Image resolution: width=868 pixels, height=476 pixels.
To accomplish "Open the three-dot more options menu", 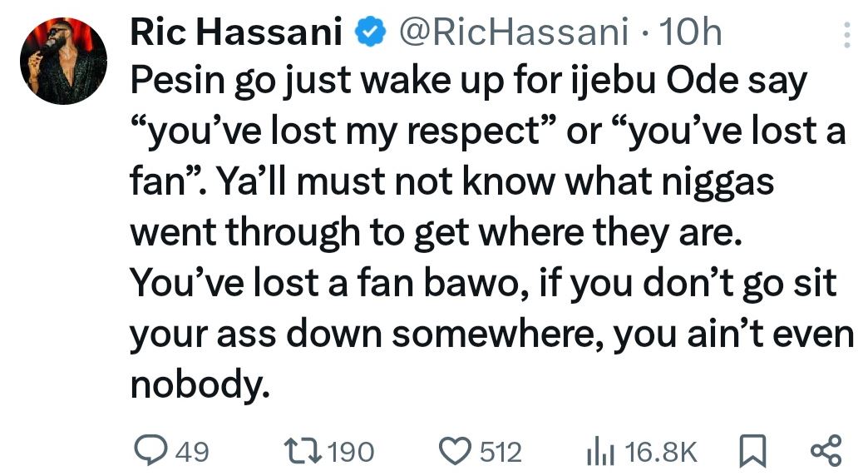I will (846, 35).
